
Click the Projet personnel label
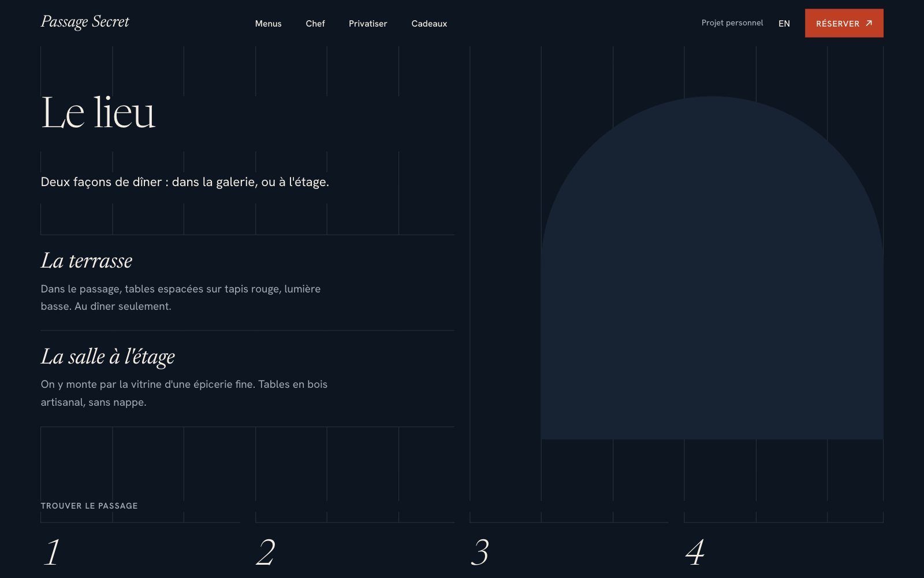732,23
